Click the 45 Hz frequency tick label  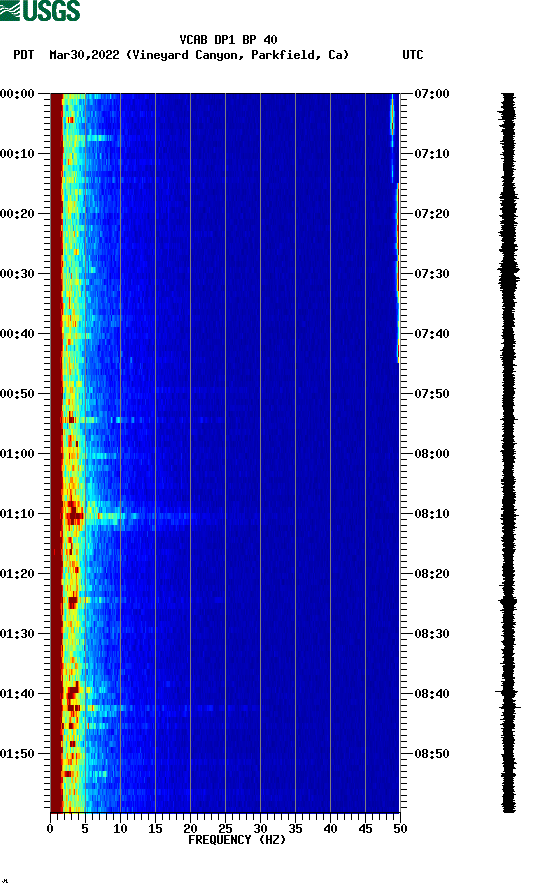[365, 829]
